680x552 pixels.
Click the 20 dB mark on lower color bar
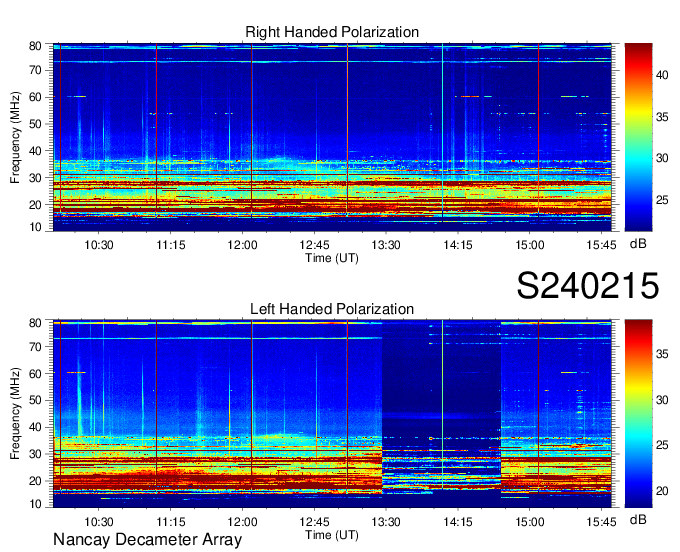coord(662,491)
